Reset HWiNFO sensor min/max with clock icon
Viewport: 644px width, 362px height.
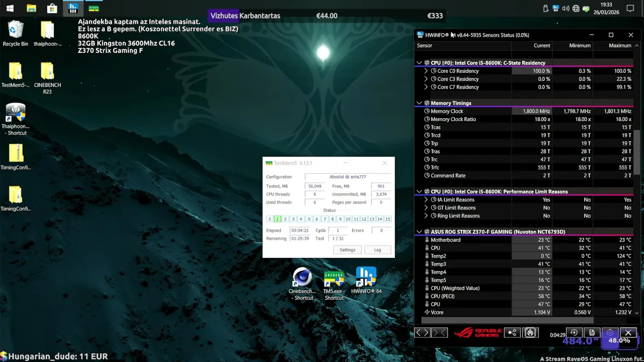574,333
